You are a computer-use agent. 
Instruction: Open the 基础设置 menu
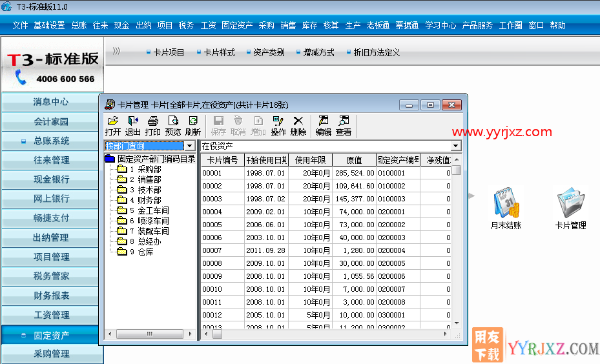point(49,26)
